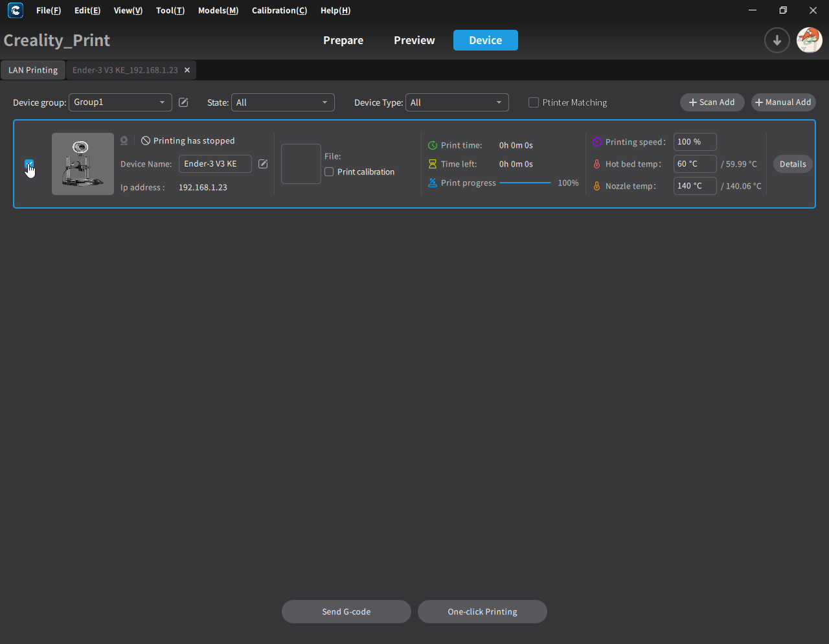This screenshot has width=829, height=644.
Task: Open the user profile avatar
Action: coord(809,40)
